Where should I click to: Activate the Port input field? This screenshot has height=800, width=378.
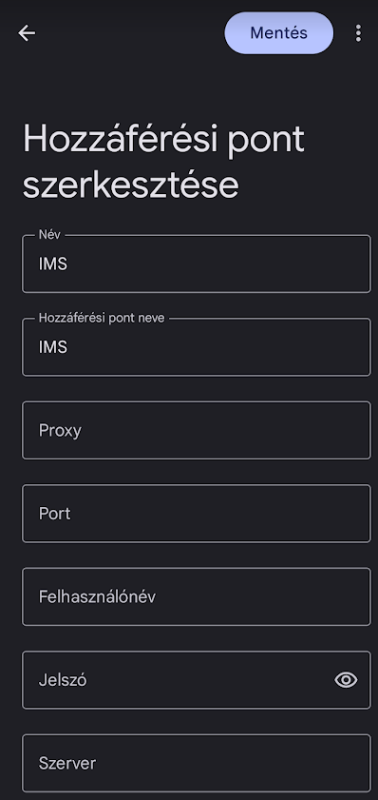point(196,513)
